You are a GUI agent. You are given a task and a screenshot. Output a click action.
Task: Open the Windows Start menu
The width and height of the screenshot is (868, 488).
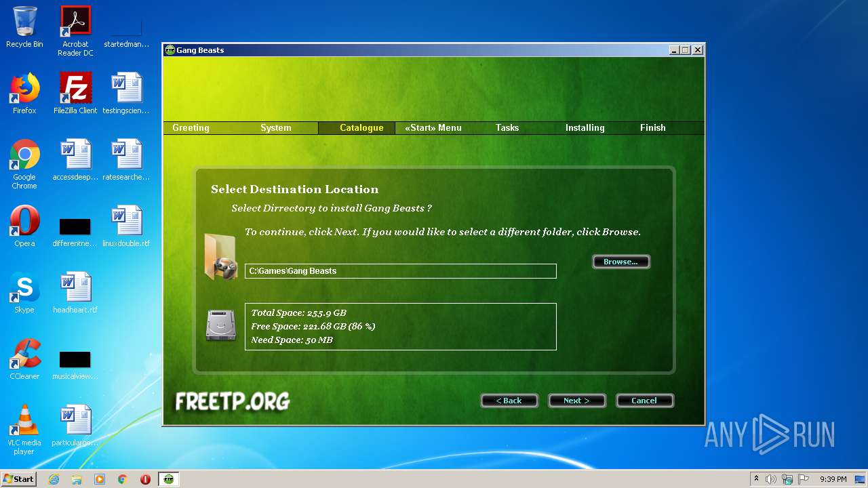[x=19, y=479]
